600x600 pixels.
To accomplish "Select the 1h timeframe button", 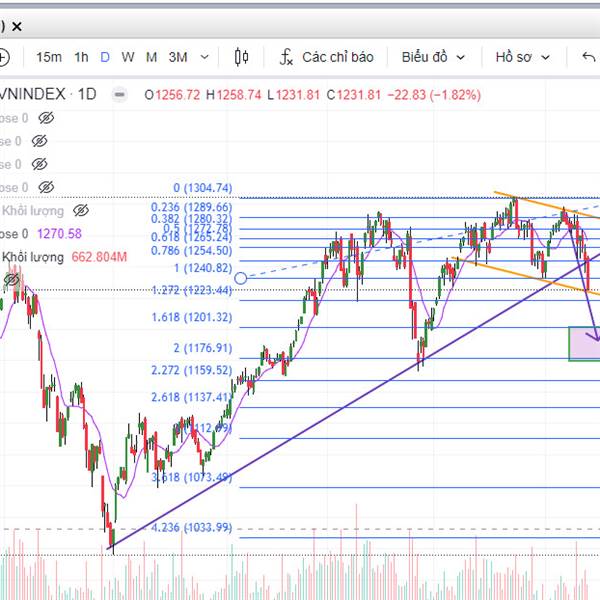I will pos(81,57).
